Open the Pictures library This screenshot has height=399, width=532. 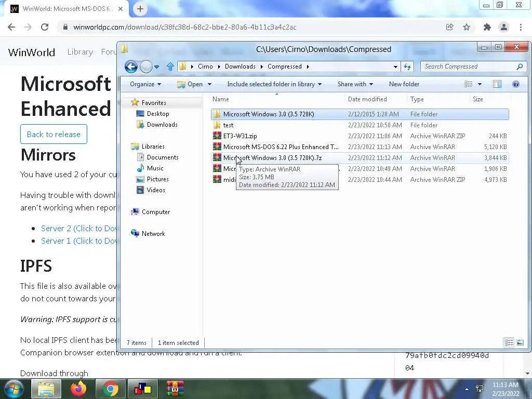pos(158,179)
